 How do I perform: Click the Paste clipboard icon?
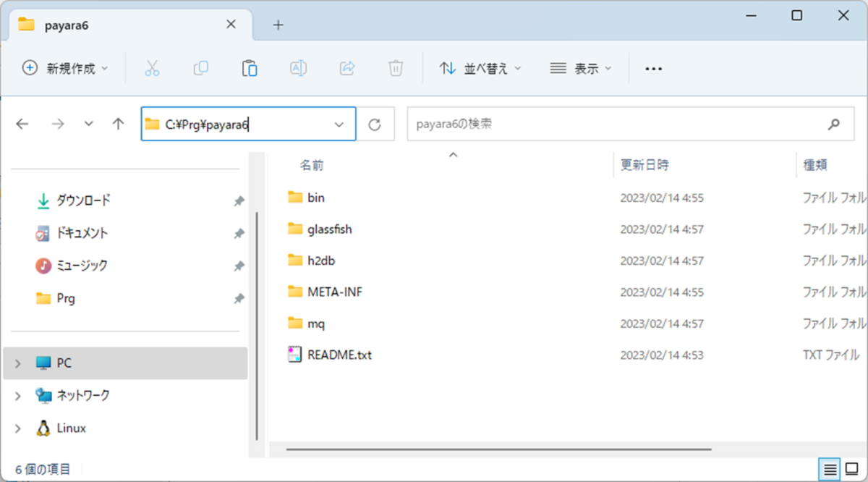click(250, 68)
